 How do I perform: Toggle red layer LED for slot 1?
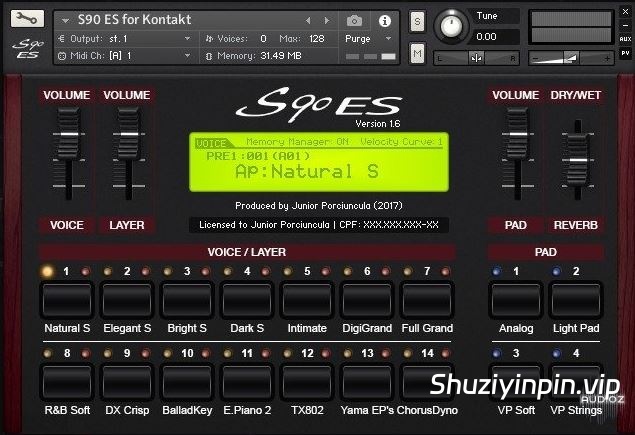coord(85,271)
